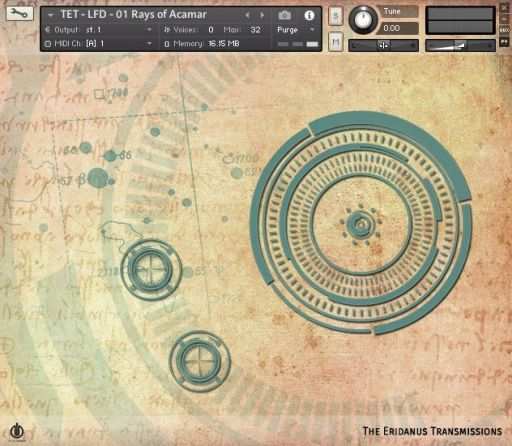Click The Eridanus Transmissions title text
This screenshot has height=446, width=512.
[432, 431]
